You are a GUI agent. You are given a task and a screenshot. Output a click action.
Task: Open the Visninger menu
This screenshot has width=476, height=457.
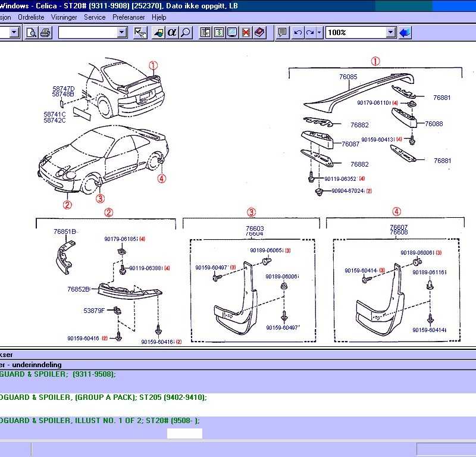tap(64, 17)
